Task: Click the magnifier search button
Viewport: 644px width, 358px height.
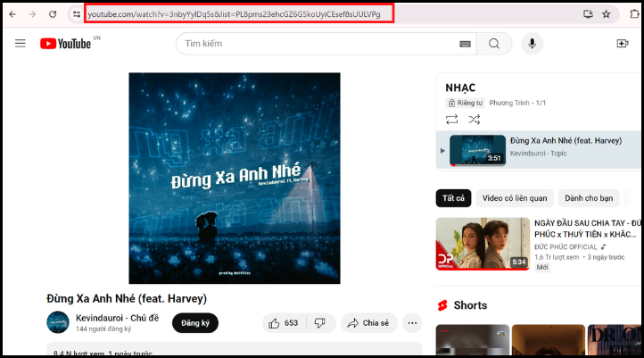Action: click(494, 44)
